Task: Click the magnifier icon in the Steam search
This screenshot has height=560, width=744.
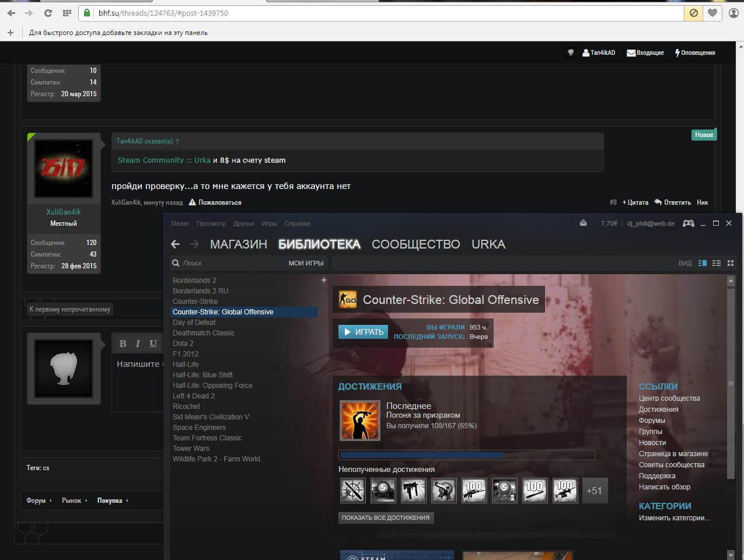Action: pyautogui.click(x=176, y=263)
